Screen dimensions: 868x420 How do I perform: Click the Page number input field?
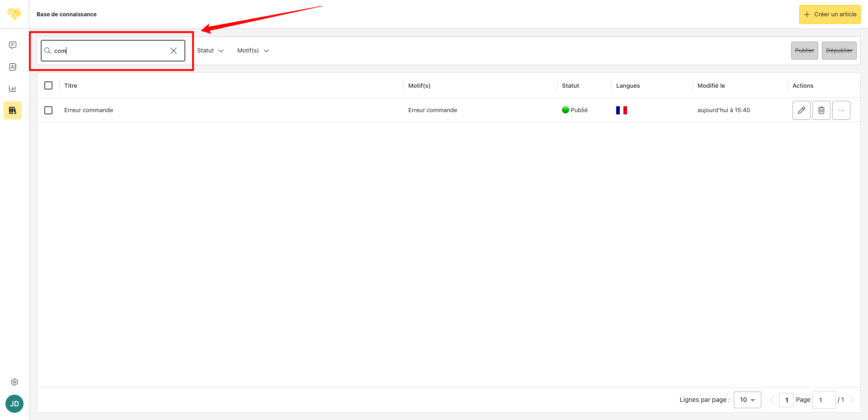coord(824,400)
